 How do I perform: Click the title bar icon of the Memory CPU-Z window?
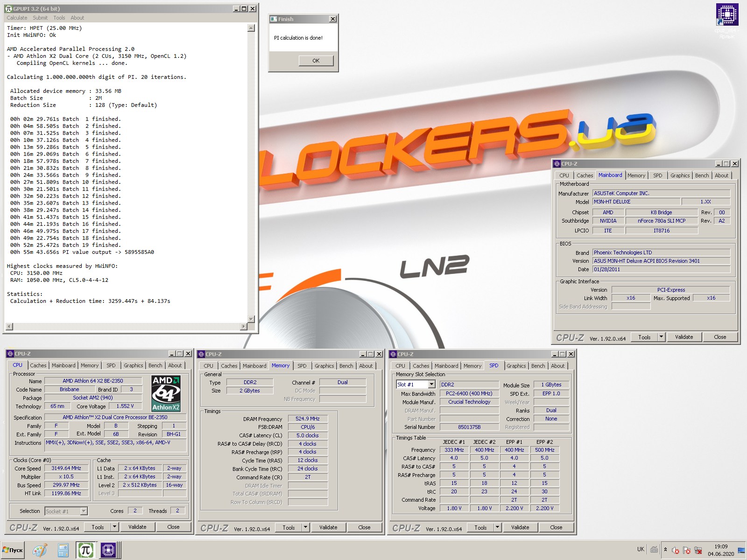[x=201, y=354]
